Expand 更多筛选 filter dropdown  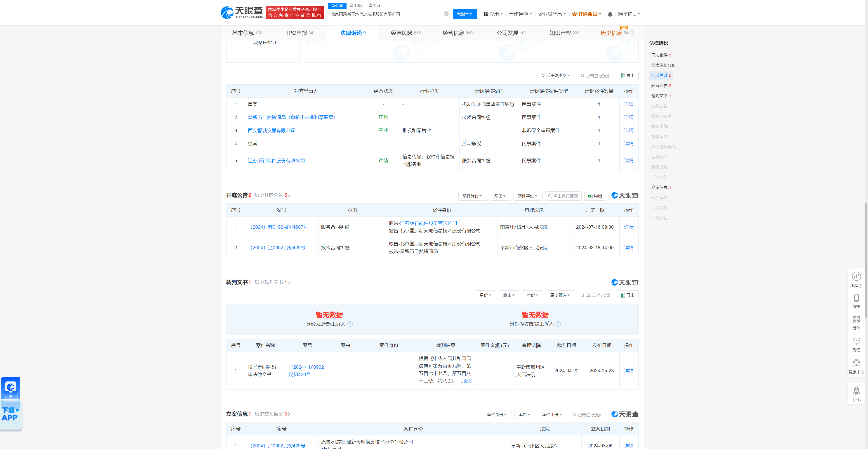point(560,295)
